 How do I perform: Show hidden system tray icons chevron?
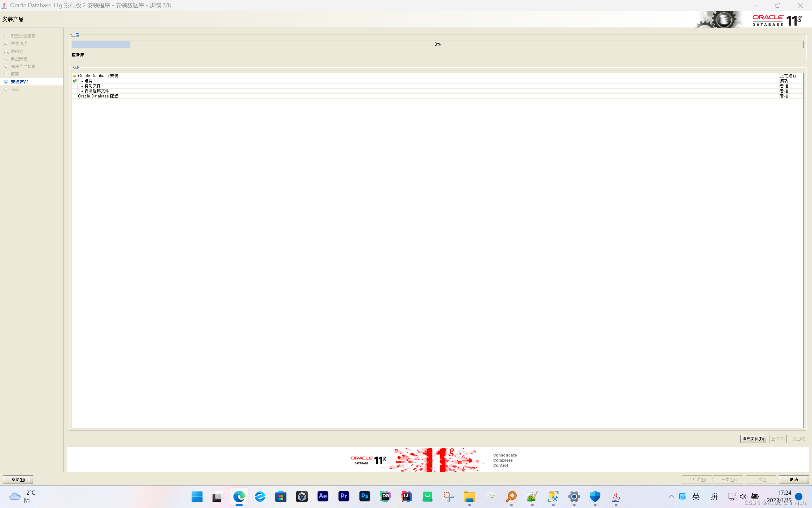(671, 496)
